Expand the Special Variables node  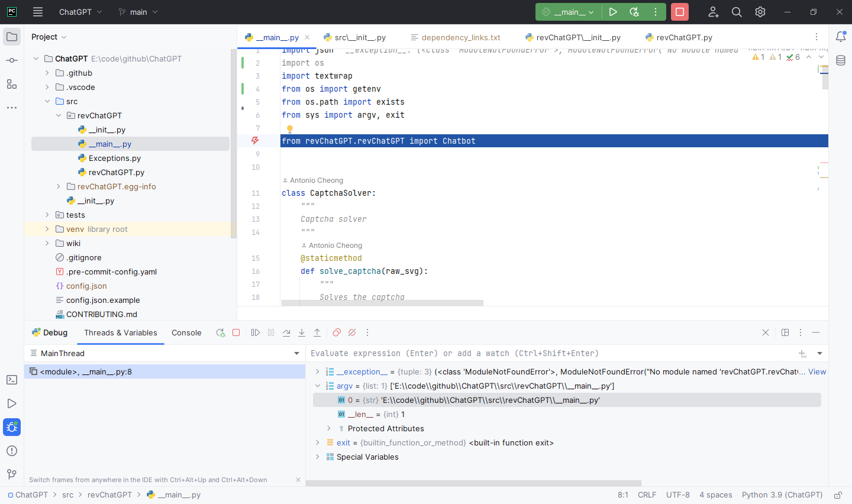(x=318, y=457)
